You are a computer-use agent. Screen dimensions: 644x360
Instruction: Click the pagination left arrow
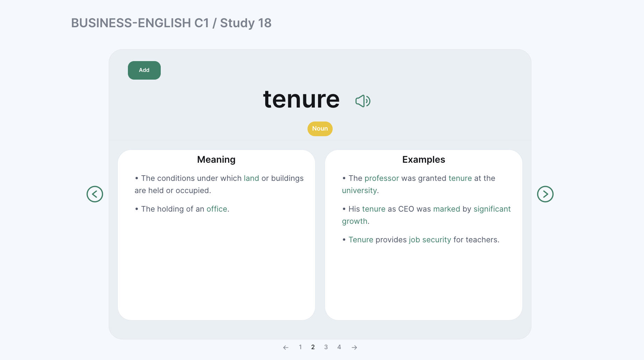[286, 347]
